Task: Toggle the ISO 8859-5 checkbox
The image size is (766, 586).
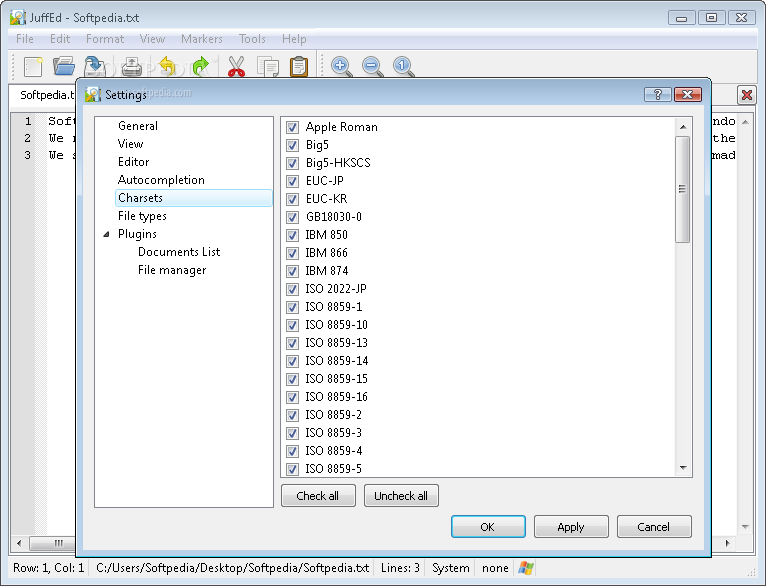Action: click(x=292, y=469)
